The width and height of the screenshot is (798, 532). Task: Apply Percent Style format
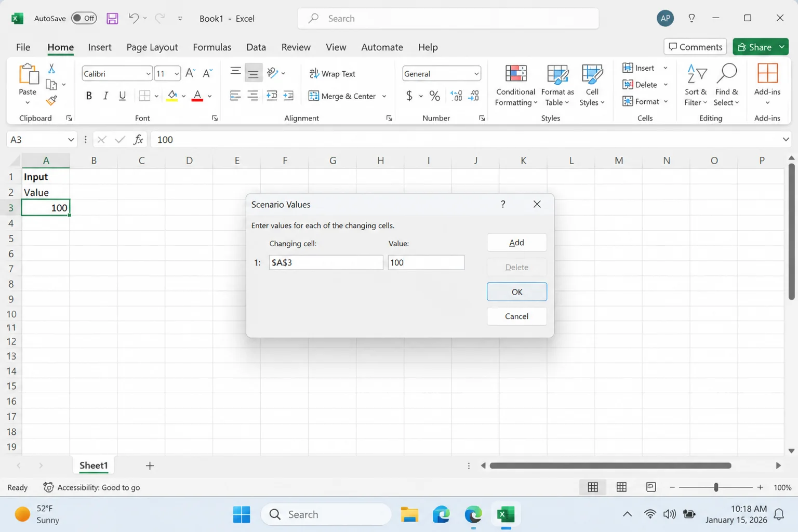coord(435,96)
